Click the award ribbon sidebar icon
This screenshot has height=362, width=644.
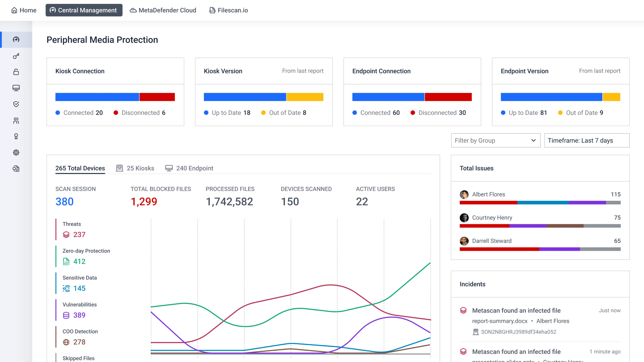(x=16, y=136)
